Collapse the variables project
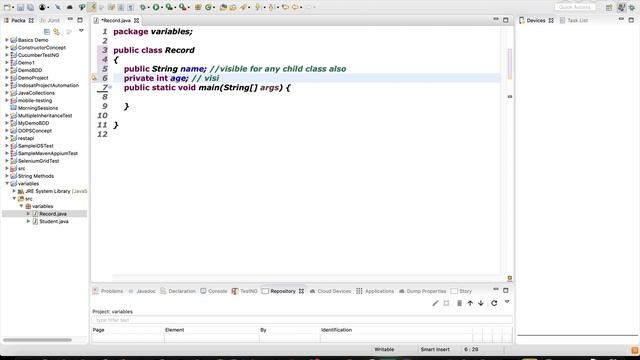 [x=7, y=184]
